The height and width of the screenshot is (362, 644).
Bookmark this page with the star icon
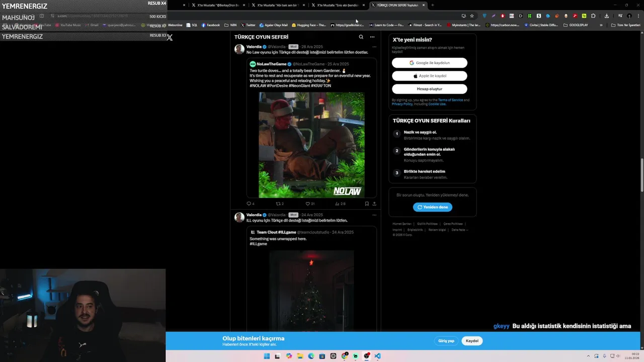tap(472, 16)
